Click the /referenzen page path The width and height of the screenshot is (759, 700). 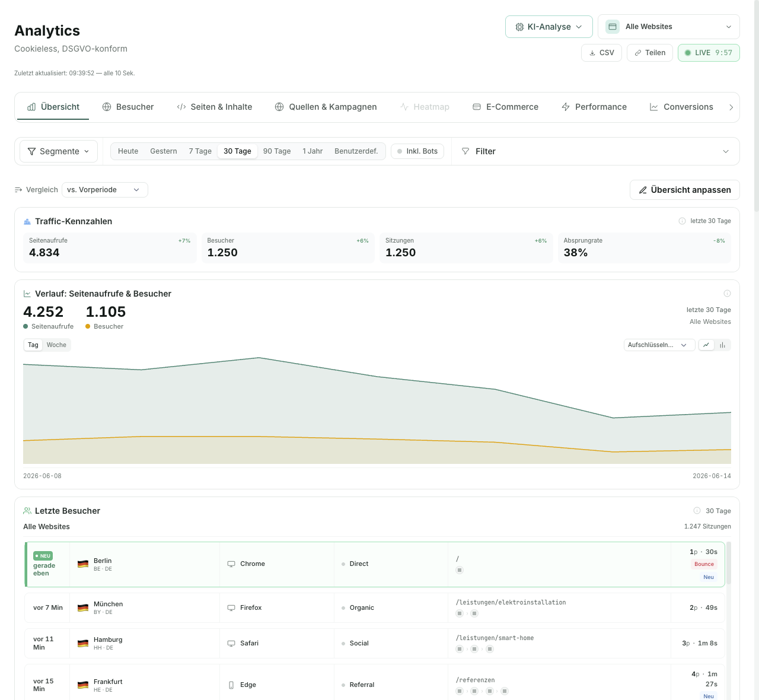coord(475,680)
